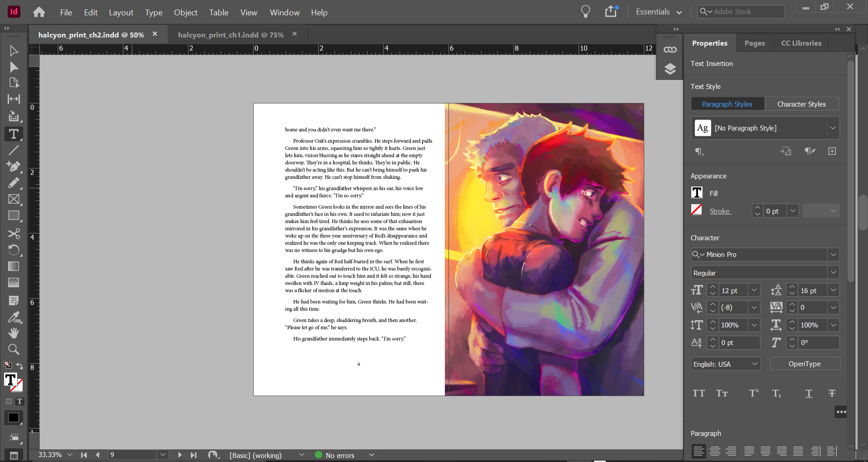Go to the next page

[x=179, y=455]
